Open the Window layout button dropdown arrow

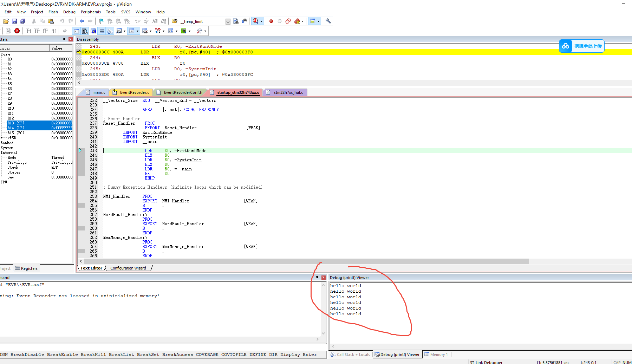click(x=318, y=21)
